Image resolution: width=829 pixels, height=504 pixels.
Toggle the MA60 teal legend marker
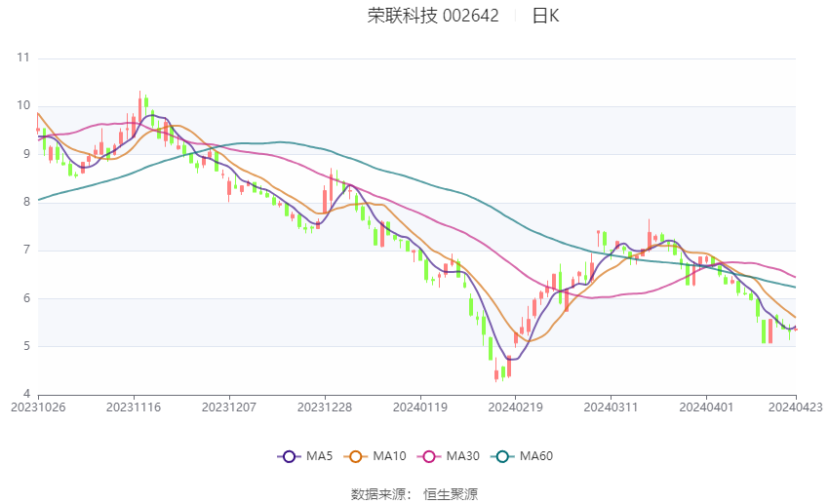pos(503,455)
